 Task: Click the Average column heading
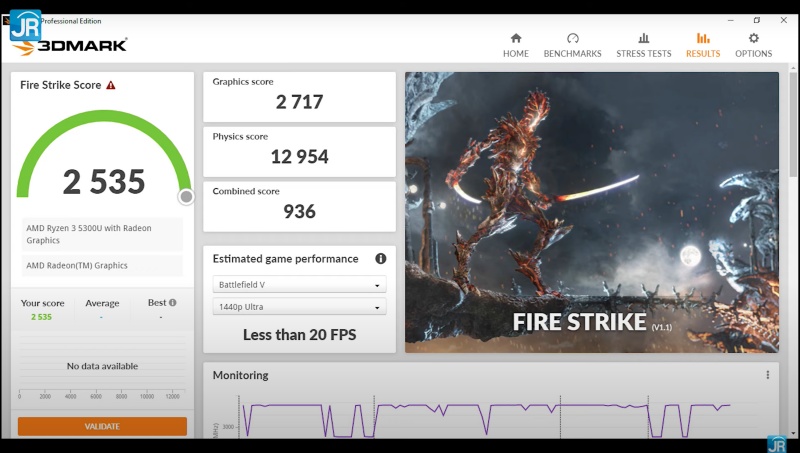(x=102, y=303)
